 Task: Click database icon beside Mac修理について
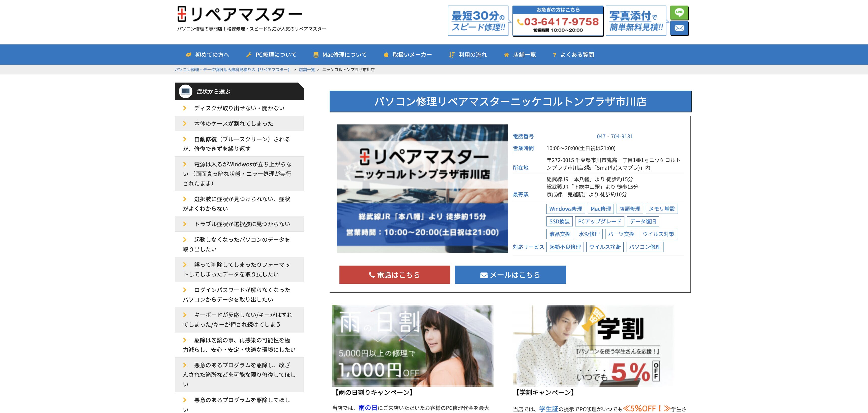[316, 55]
